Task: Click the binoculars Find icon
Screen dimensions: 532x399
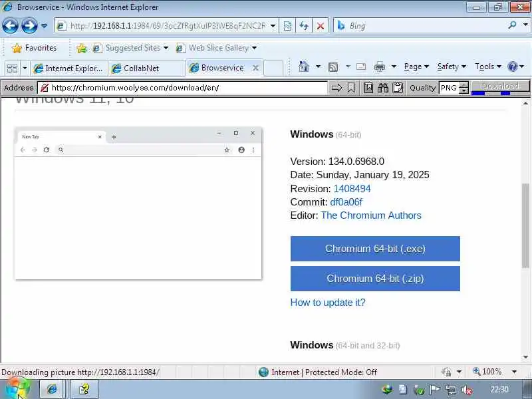Action: click(383, 88)
